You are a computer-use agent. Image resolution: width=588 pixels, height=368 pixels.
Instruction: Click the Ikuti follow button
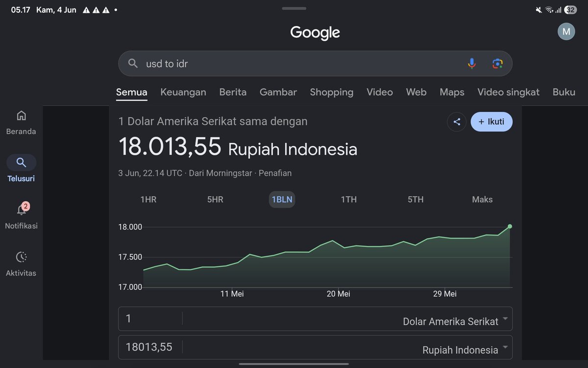tap(491, 122)
